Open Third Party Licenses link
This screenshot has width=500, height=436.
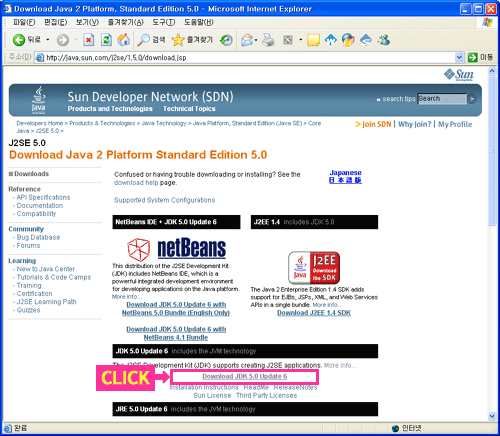[x=266, y=396]
